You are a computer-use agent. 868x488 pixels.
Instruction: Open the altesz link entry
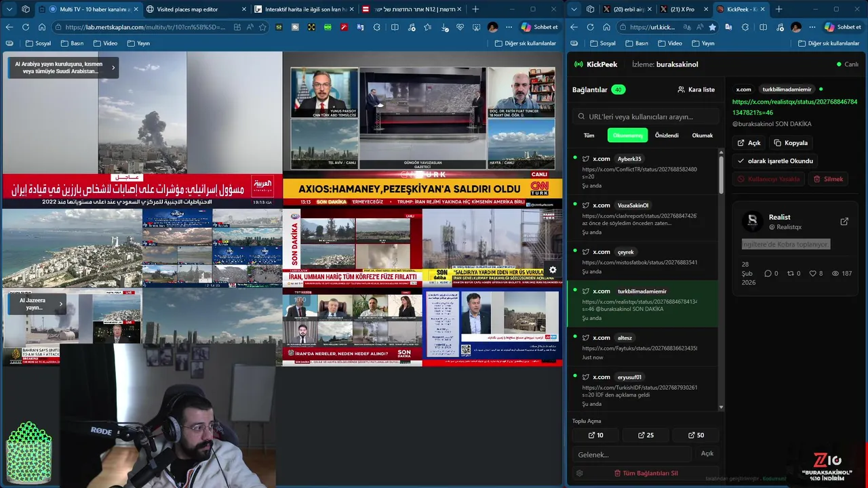coord(643,346)
